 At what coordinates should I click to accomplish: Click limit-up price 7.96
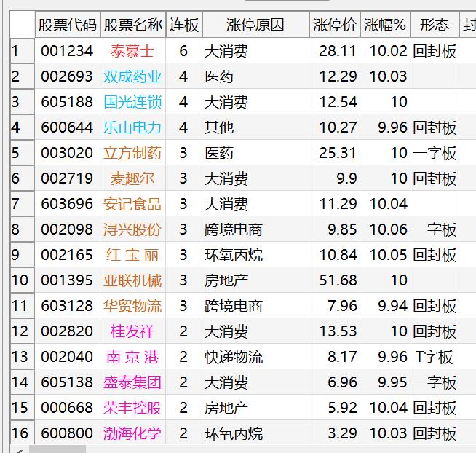pyautogui.click(x=342, y=306)
